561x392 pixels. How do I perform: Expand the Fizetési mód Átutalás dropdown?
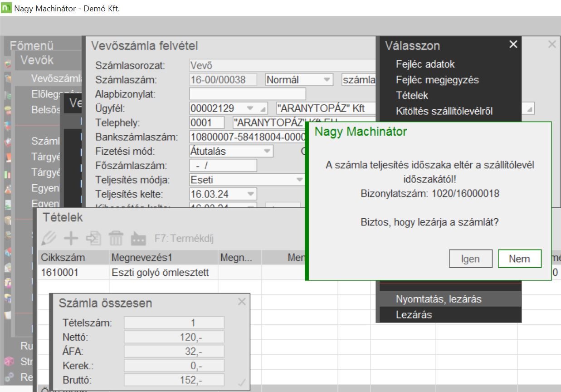tap(267, 151)
